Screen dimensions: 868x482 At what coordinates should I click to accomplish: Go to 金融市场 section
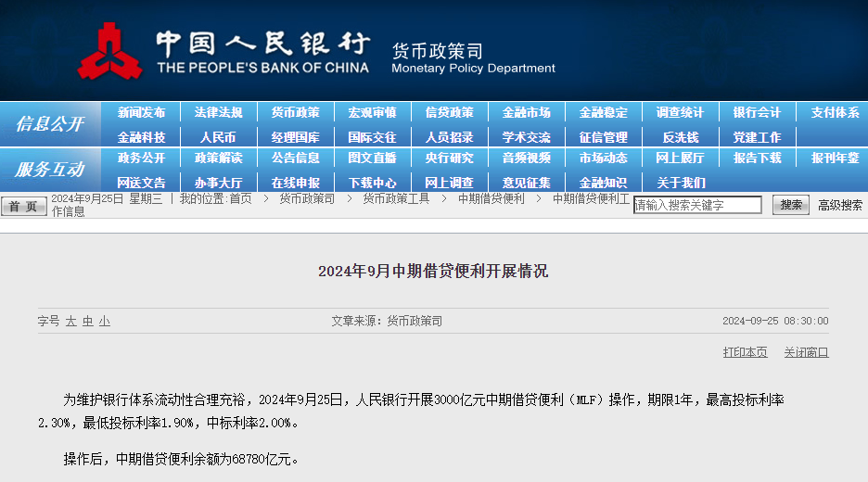tap(526, 112)
